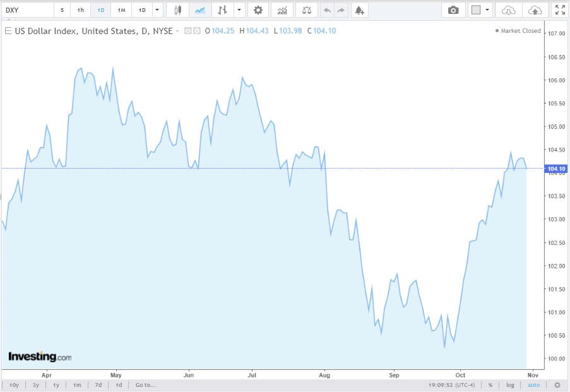The image size is (570, 392).
Task: Select the 1D timeframe in the toolbar
Action: click(101, 9)
